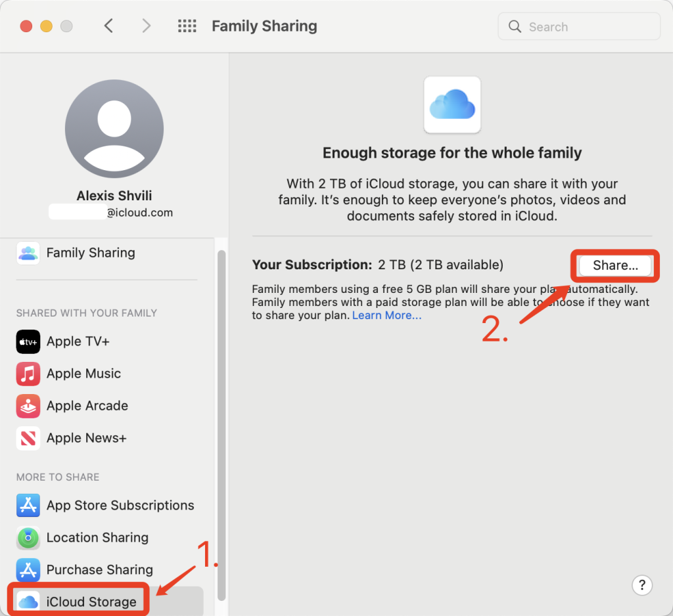Screen dimensions: 673x616
Task: Click the help question mark button
Action: 641,584
